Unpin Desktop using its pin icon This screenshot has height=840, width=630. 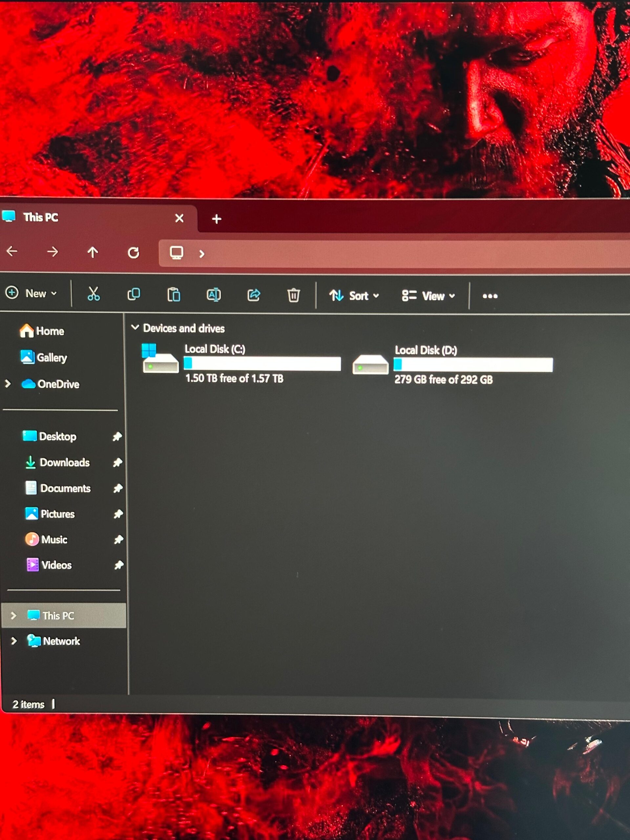point(117,437)
